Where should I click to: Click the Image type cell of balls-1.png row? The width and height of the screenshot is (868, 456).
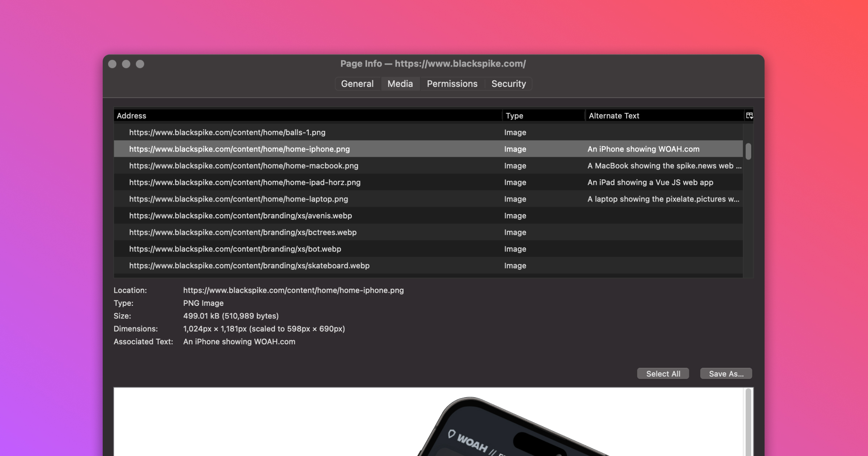tap(515, 132)
